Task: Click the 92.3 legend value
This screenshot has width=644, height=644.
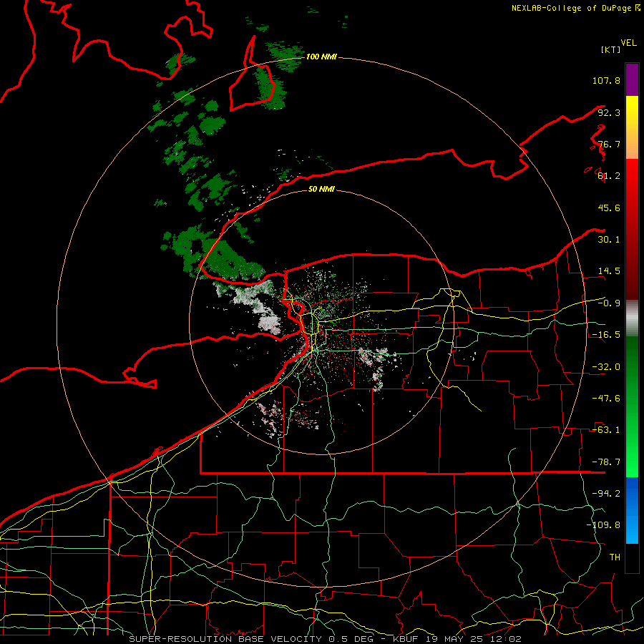Action: click(609, 112)
